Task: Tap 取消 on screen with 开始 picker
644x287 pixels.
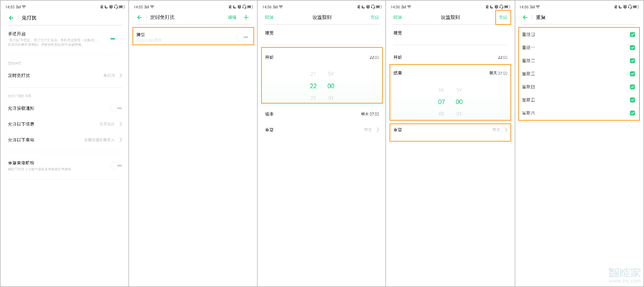Action: [269, 17]
